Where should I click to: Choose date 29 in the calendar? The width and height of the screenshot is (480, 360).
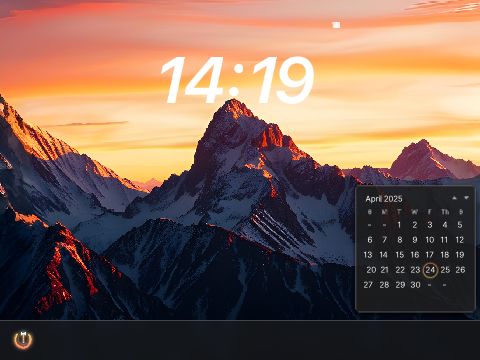(x=400, y=285)
